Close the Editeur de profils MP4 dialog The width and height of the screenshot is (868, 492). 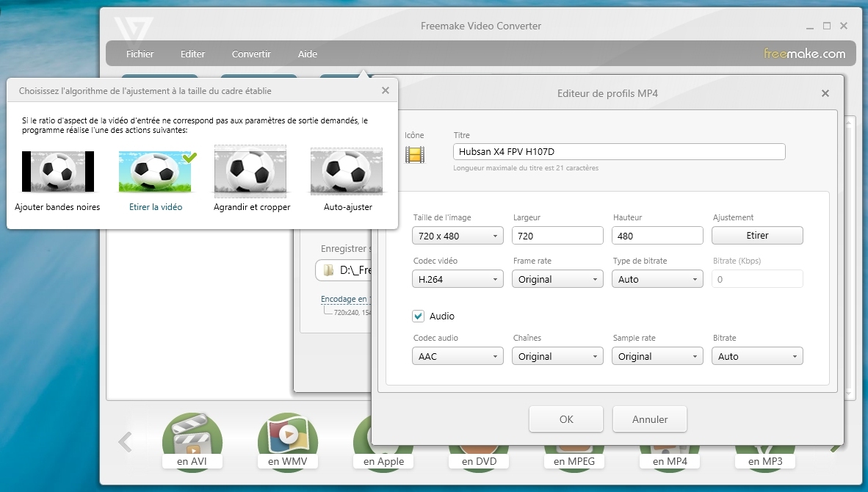(825, 93)
